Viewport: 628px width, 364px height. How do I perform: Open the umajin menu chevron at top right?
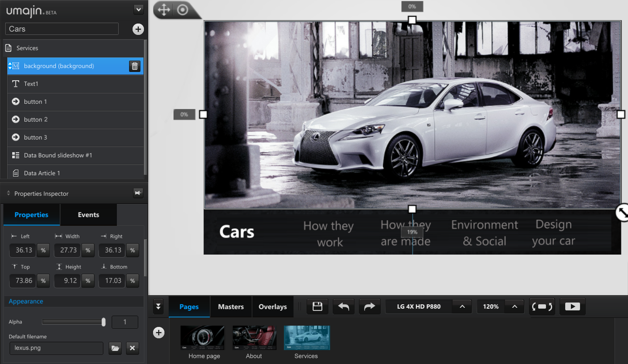(x=138, y=9)
